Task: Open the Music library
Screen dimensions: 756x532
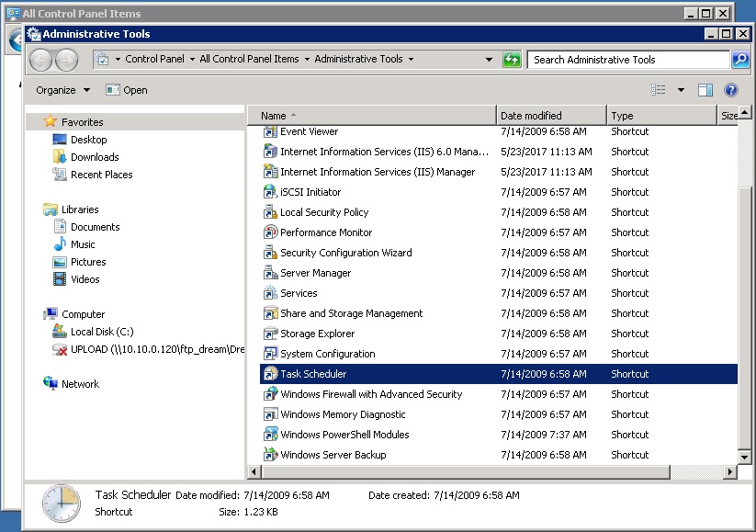Action: [x=83, y=244]
